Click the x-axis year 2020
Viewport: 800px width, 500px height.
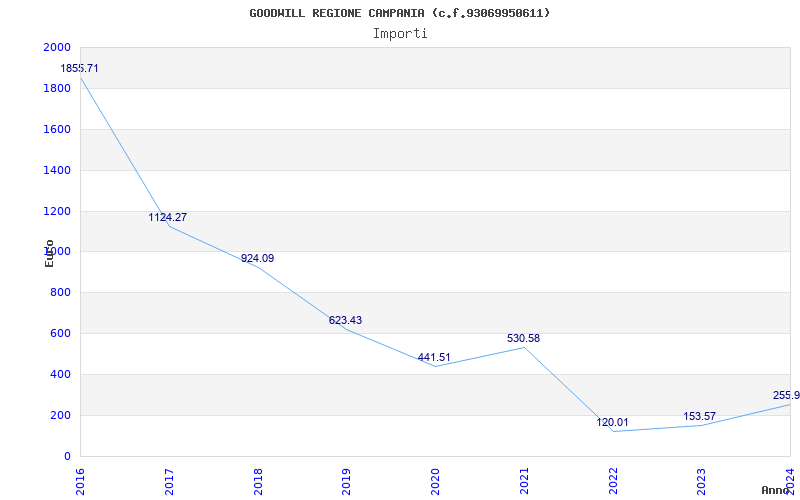[x=435, y=481]
